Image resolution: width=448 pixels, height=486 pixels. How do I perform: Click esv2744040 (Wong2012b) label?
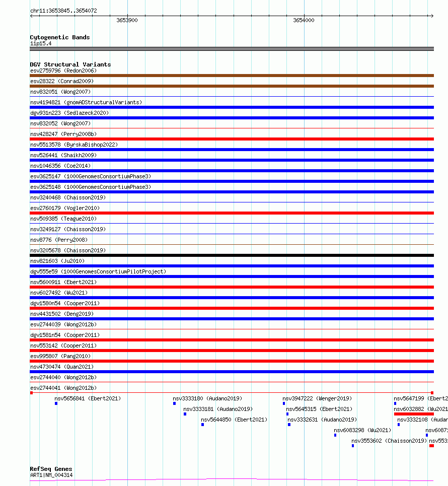coord(63,377)
